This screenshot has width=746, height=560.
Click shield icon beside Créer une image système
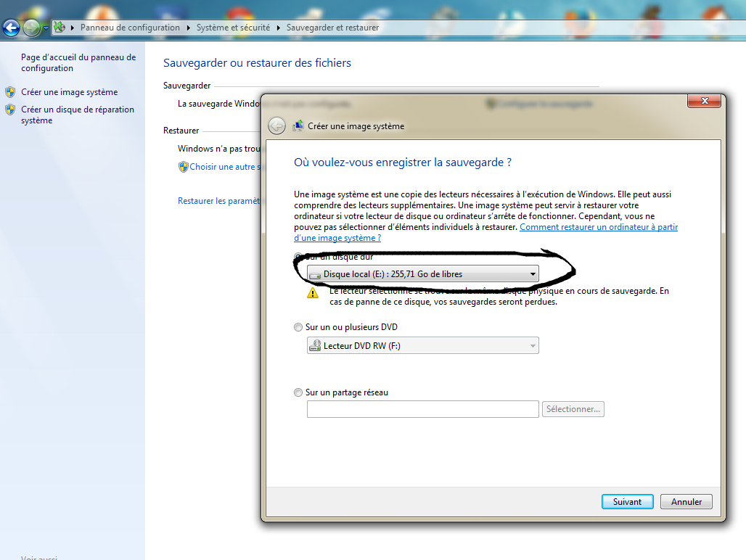point(10,92)
